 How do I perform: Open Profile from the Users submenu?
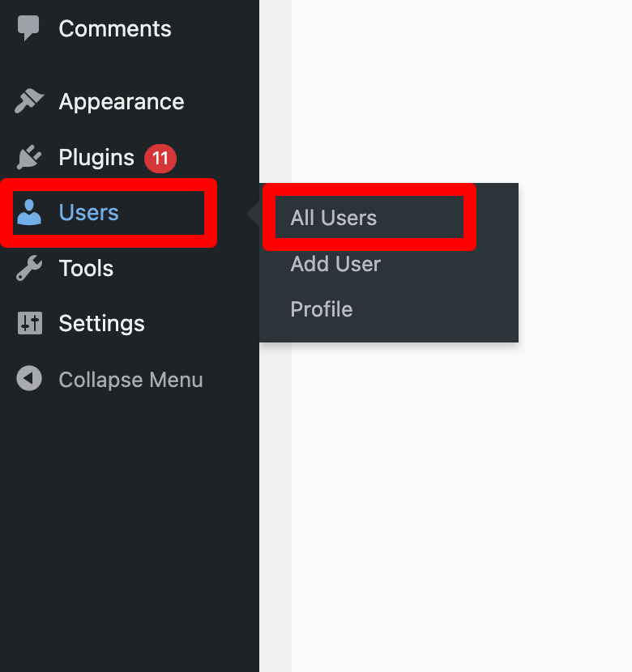[322, 309]
